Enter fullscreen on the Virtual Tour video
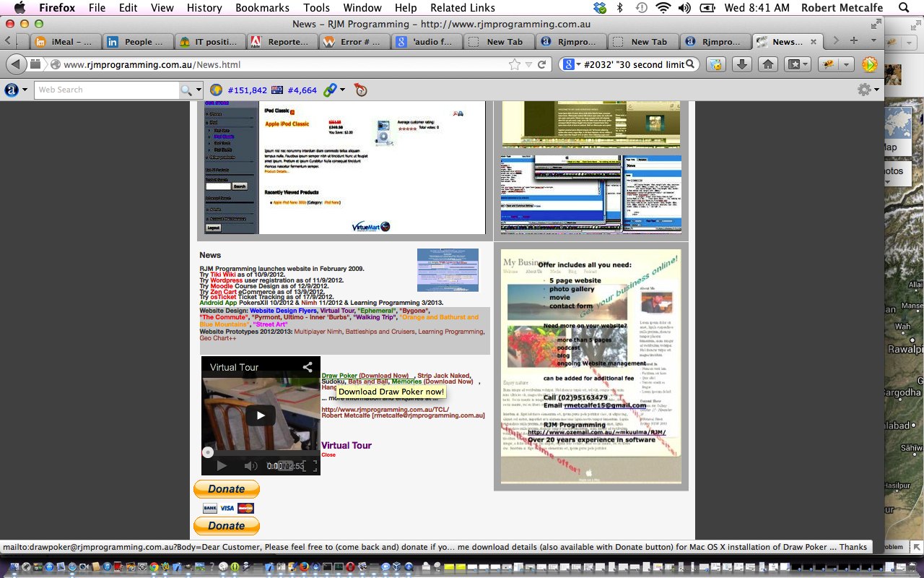This screenshot has width=924, height=578. point(310,466)
